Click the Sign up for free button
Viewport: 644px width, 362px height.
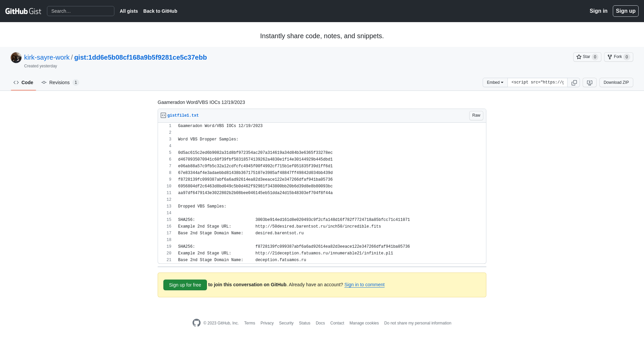(185, 285)
